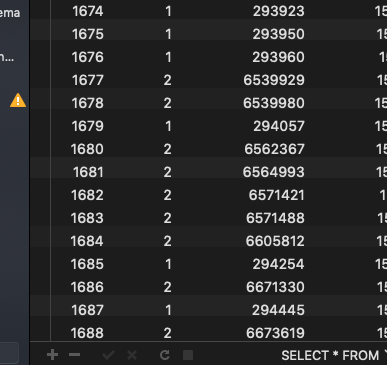This screenshot has height=365, width=387.
Task: Click value 6562367 in the table
Action: (275, 149)
